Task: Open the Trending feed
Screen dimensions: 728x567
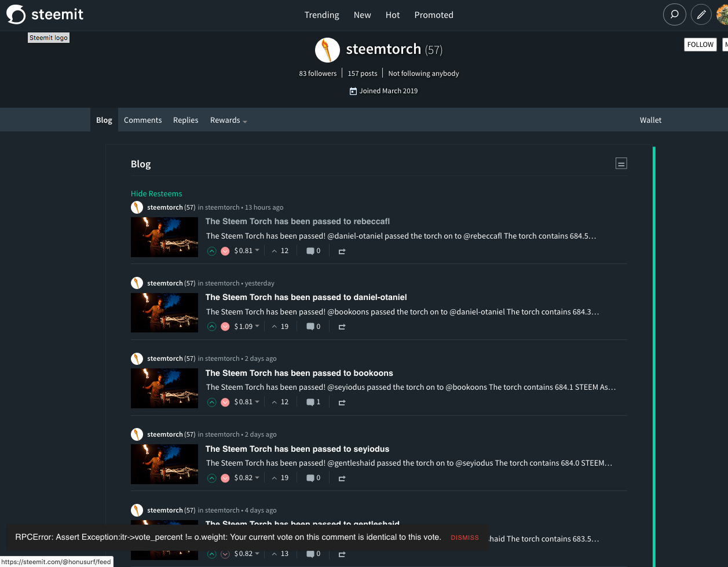Action: pos(322,15)
